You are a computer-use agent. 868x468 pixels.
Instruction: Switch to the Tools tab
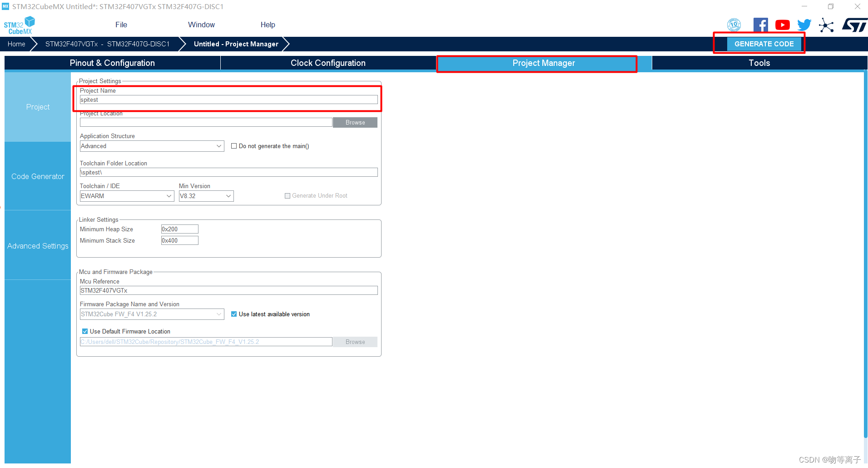[759, 63]
